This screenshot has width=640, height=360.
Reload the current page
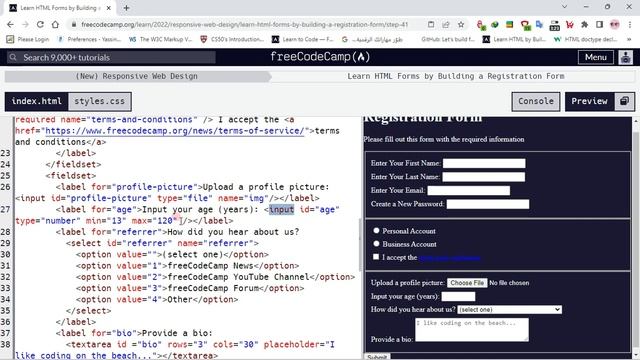pos(40,24)
